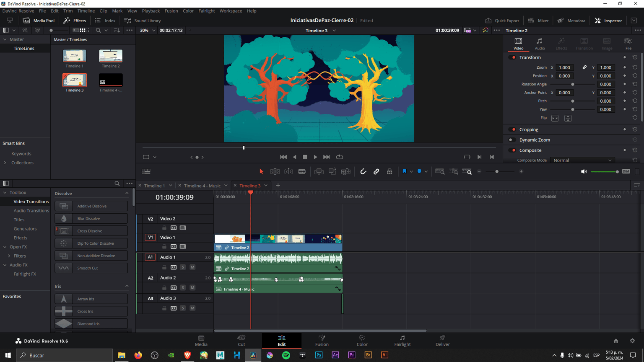
Task: Click the blue marker icon
Action: coord(419,171)
